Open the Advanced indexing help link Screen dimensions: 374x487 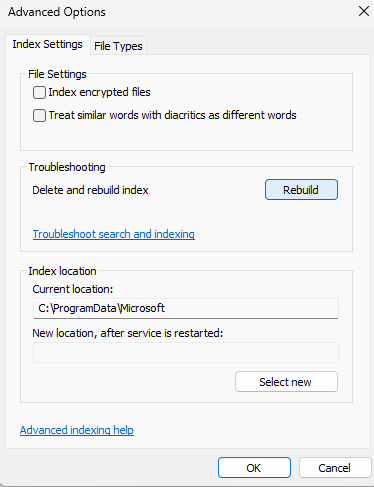pos(77,430)
